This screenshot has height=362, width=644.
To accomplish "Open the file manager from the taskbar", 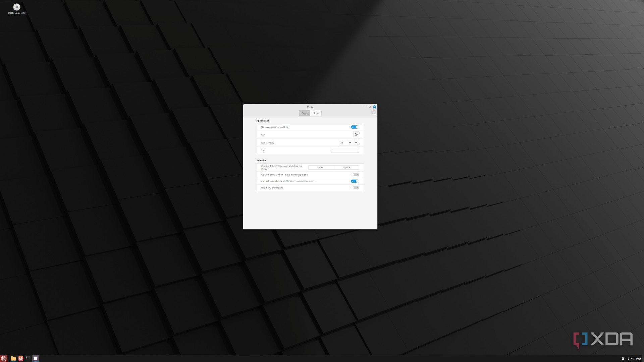I will point(13,358).
